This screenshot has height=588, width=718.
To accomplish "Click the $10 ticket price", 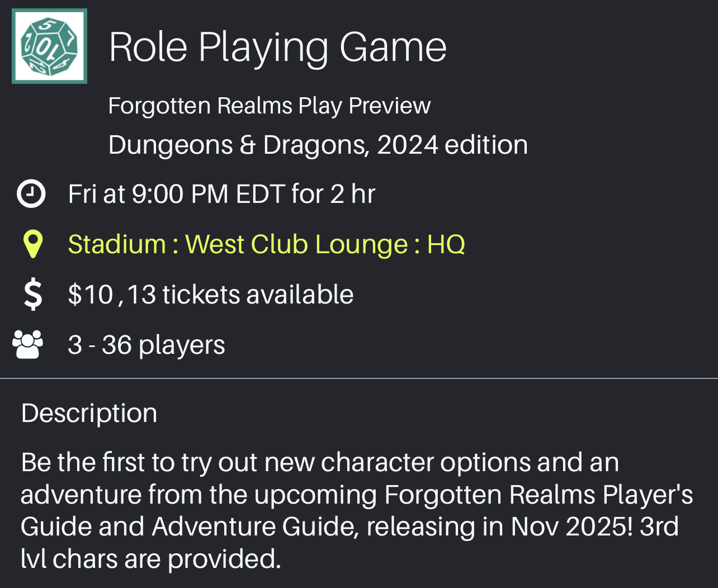I will [x=91, y=295].
